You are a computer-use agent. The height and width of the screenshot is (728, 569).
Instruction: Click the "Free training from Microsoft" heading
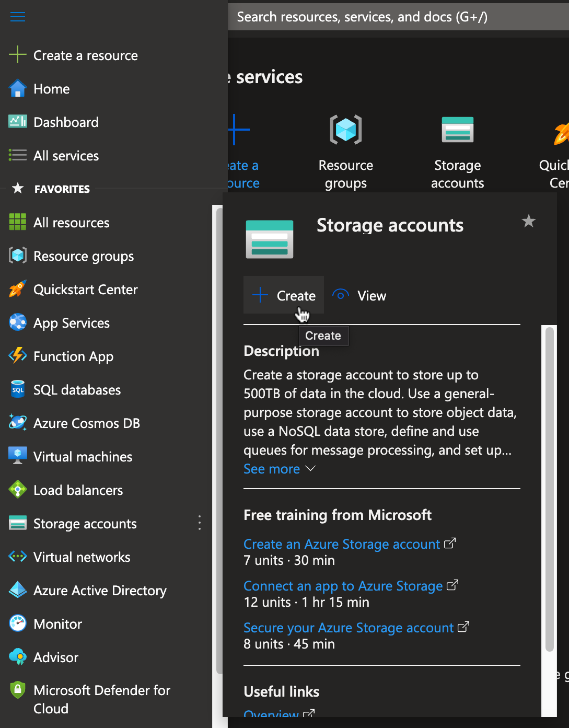(338, 515)
